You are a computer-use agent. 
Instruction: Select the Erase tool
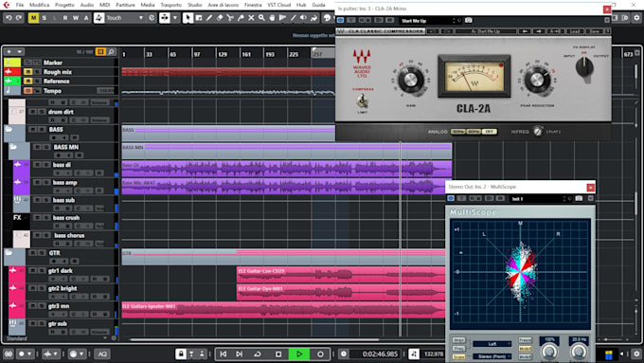click(x=220, y=18)
